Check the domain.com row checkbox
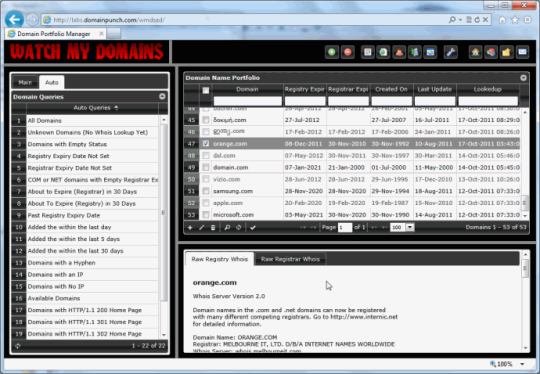Screen dimensions: 540x374 coord(206,167)
